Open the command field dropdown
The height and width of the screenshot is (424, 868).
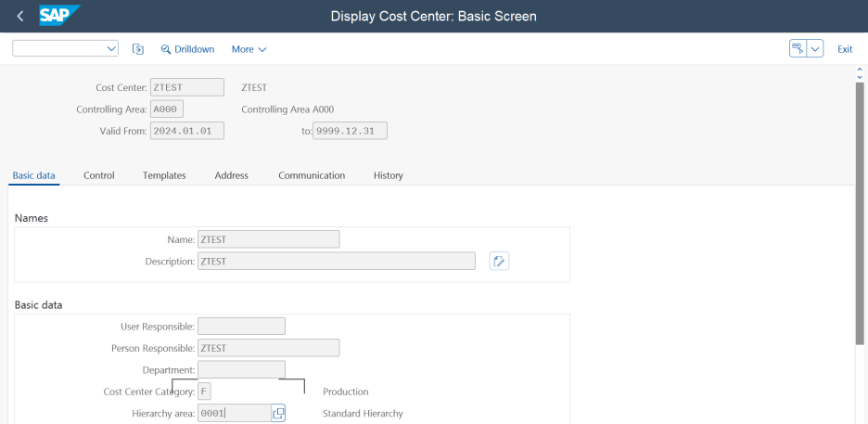click(110, 49)
